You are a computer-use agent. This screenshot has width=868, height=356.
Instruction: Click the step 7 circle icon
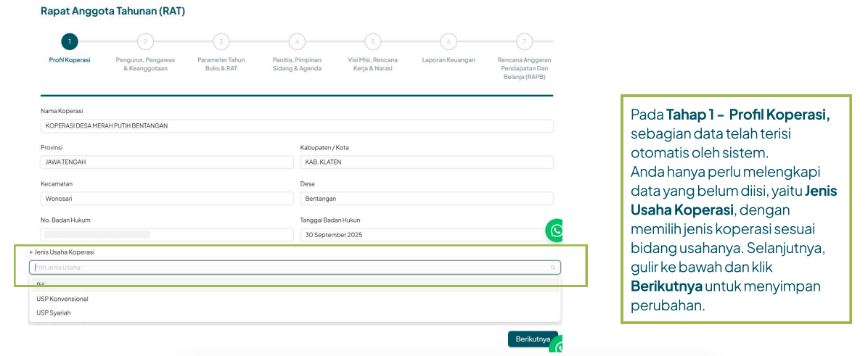tap(524, 41)
